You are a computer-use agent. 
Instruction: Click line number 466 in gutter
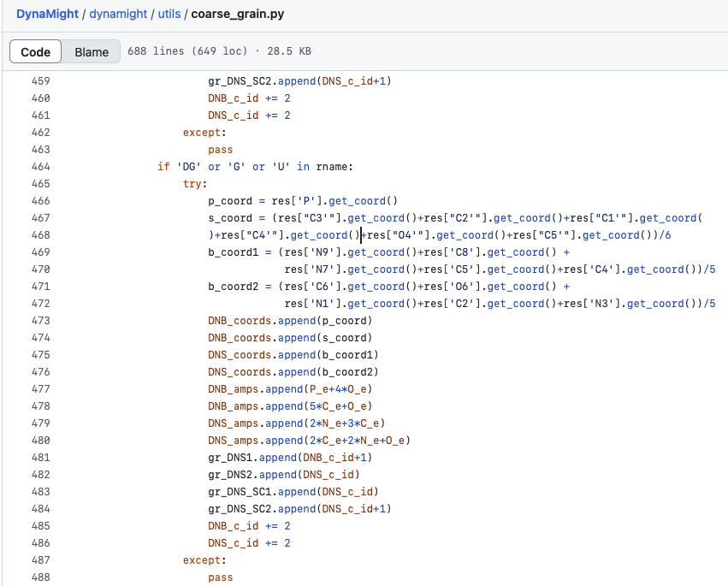click(x=40, y=201)
